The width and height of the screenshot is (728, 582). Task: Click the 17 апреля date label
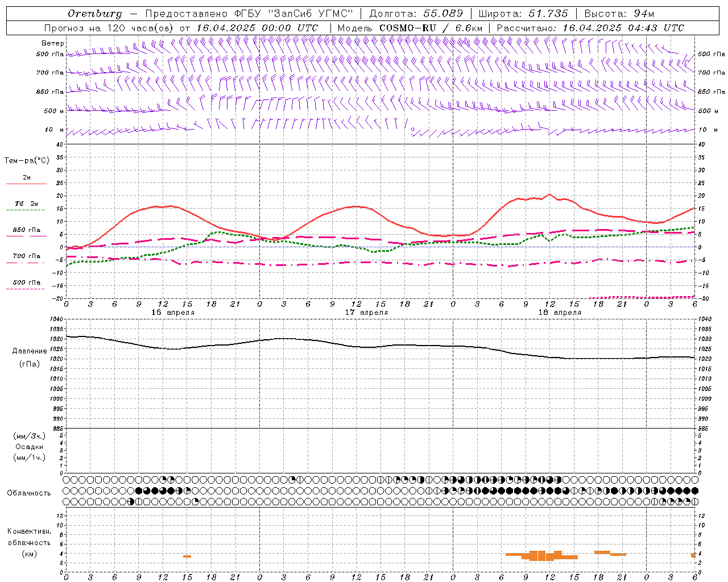[366, 313]
